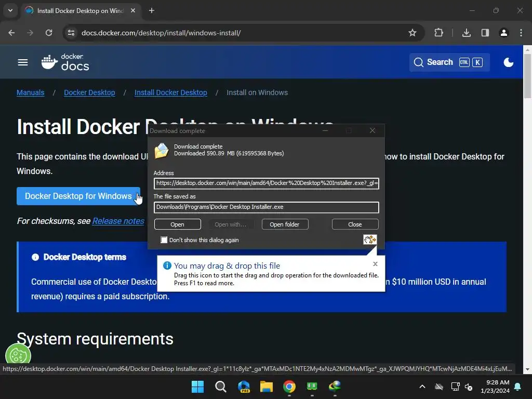Toggle the Chrome side panel icon

[485, 33]
